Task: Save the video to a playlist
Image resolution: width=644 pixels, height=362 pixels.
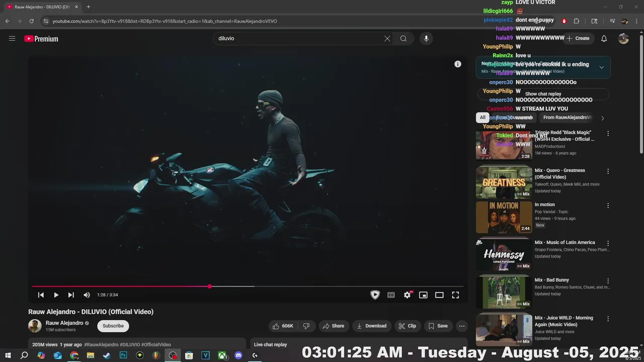Action: (438, 326)
